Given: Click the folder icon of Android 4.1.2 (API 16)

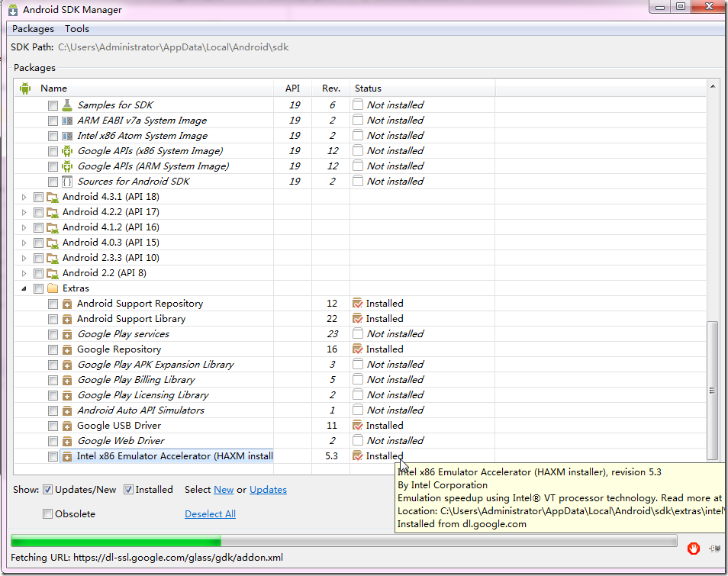Looking at the screenshot, I should point(53,227).
